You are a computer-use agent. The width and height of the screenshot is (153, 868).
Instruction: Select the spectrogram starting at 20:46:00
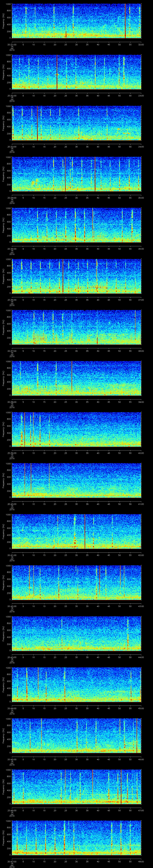[x=77, y=787]
